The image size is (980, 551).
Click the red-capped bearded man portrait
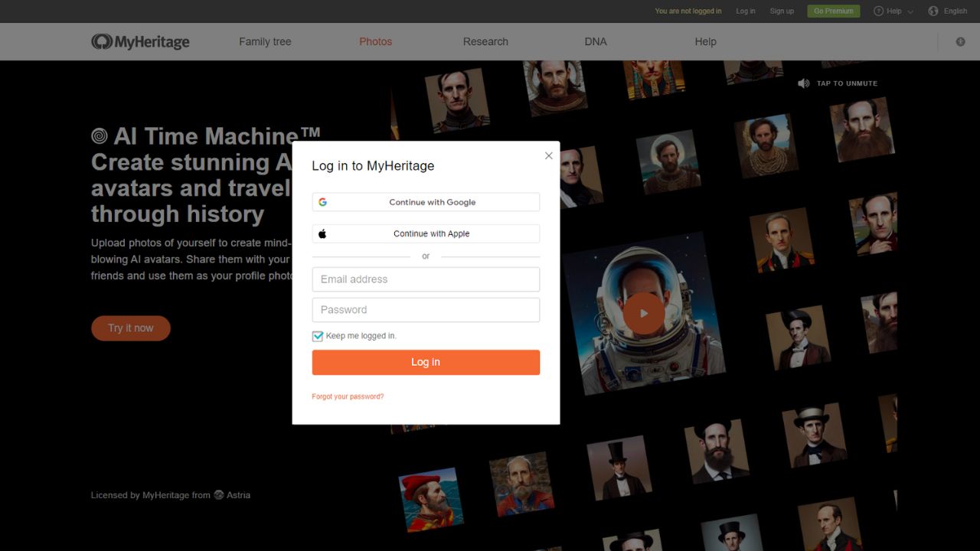(x=430, y=499)
